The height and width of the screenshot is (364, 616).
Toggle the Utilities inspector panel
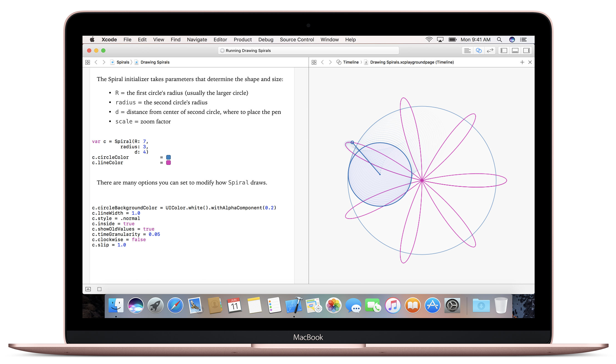tap(527, 51)
